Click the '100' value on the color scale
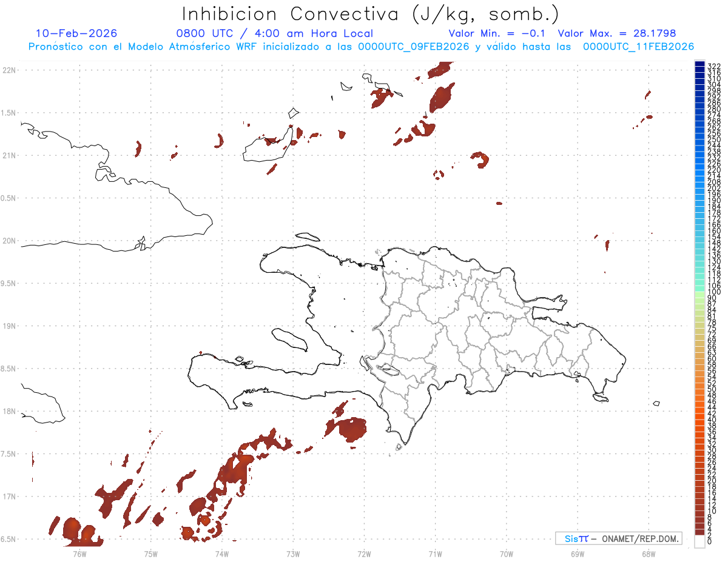 [713, 292]
